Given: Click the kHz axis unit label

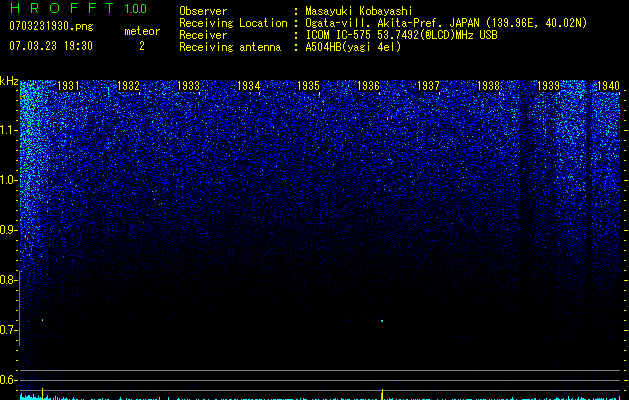Looking at the screenshot, I should tap(9, 81).
